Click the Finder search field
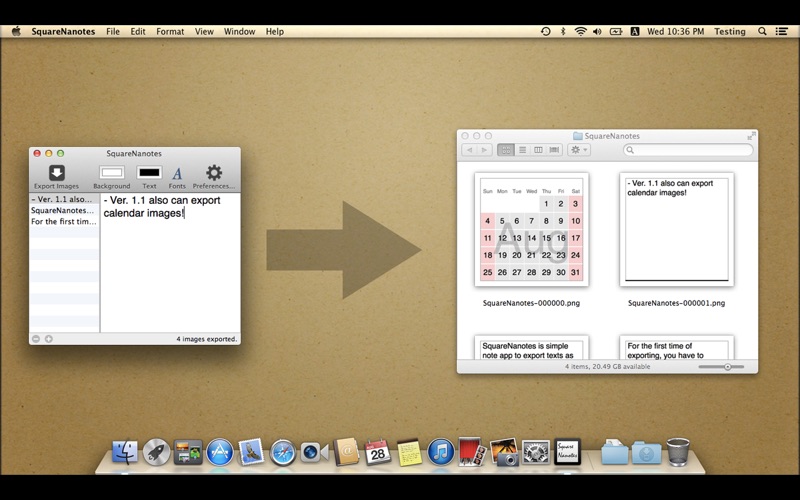The image size is (800, 500). (688, 149)
